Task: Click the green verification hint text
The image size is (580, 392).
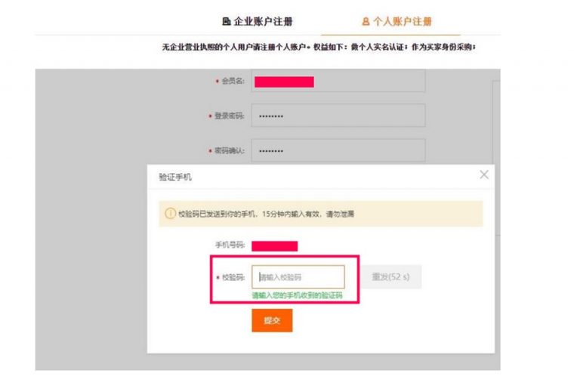Action: (297, 295)
